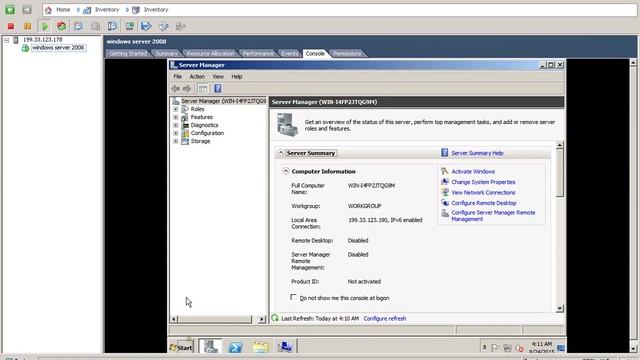Select the Server Manager root tree node
Viewport: 640px width, 360px height.
click(223, 101)
